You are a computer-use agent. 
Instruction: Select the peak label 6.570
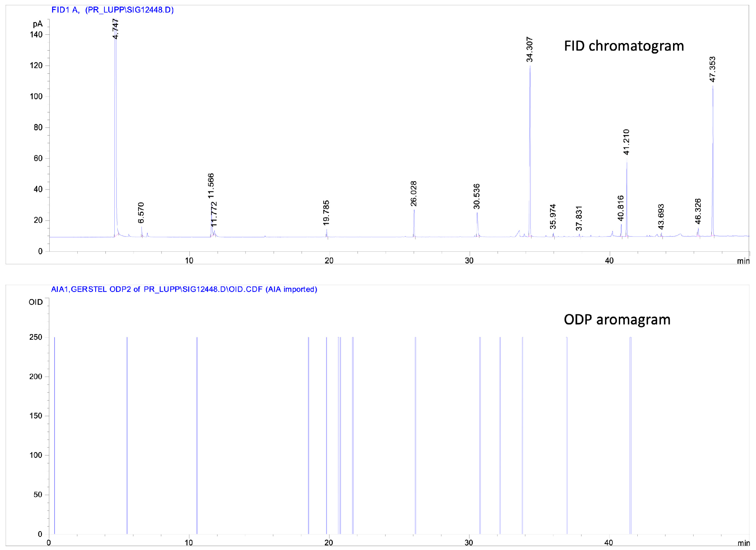coord(141,213)
